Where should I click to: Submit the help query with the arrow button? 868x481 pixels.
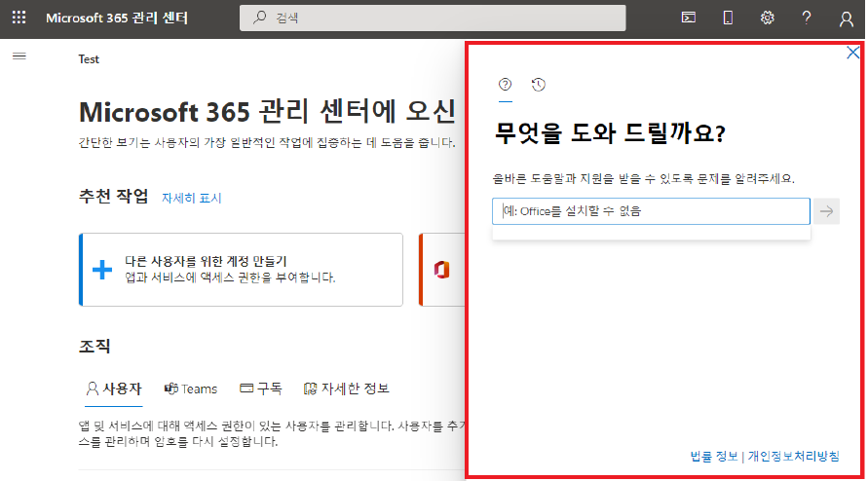click(826, 211)
